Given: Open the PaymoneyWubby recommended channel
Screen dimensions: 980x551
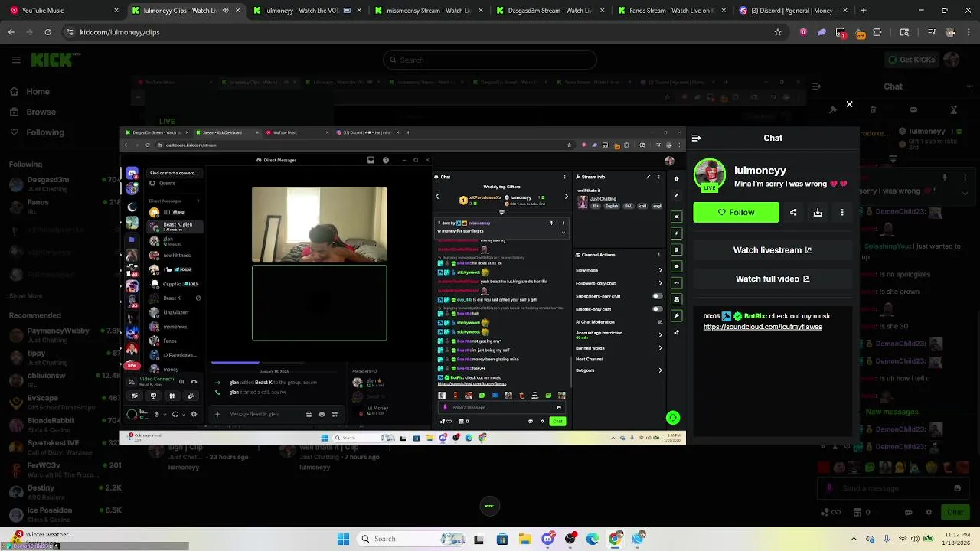Looking at the screenshot, I should click(65, 335).
